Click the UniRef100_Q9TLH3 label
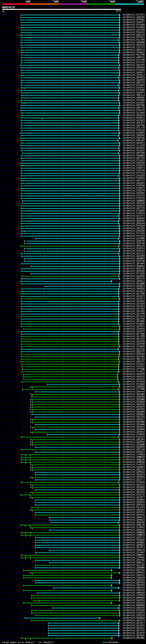This screenshot has height=644, width=146. [134, 278]
